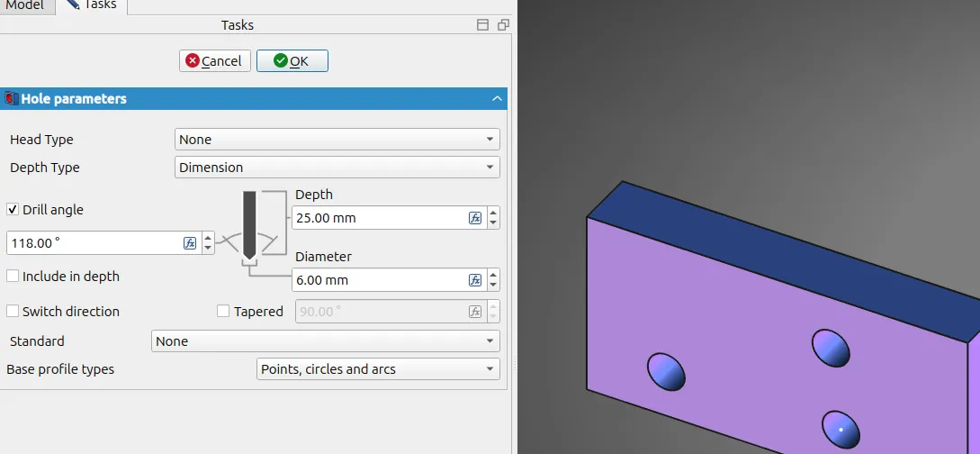Decrease drill angle with down arrow

pyautogui.click(x=208, y=248)
